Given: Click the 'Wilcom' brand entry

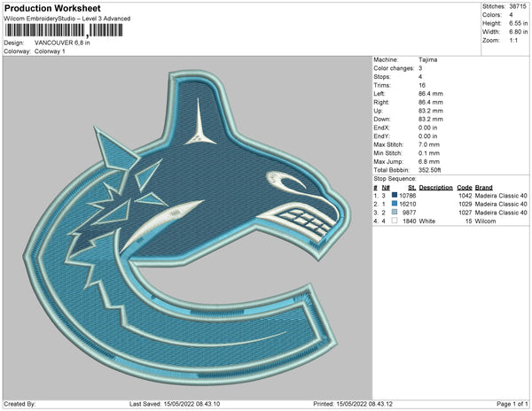Looking at the screenshot, I should pos(485,221).
